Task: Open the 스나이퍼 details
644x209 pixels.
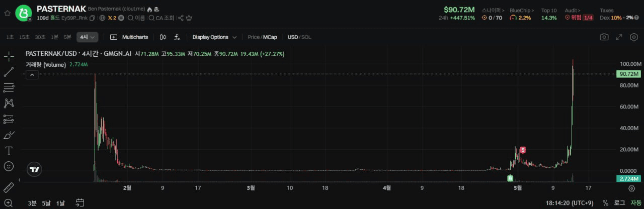Action: click(493, 10)
